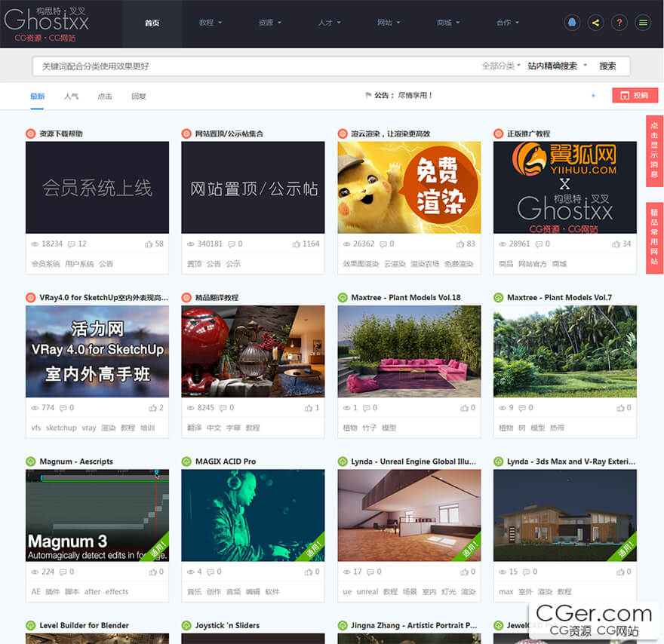Expand the 网站 navigation dropdown
Screen dimensions: 664x644
point(389,23)
